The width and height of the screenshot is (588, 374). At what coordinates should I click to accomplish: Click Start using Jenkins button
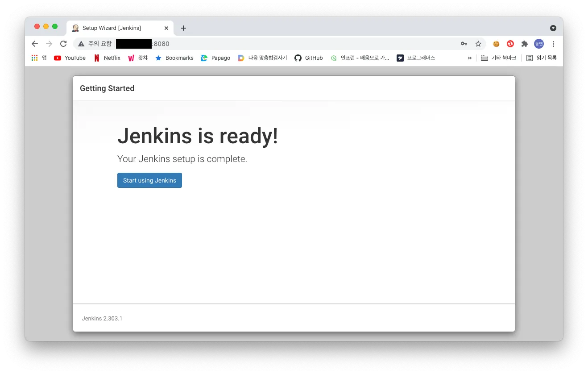pyautogui.click(x=149, y=180)
